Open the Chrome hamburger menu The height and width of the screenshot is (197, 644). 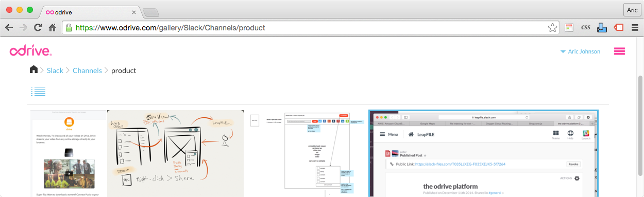point(634,28)
